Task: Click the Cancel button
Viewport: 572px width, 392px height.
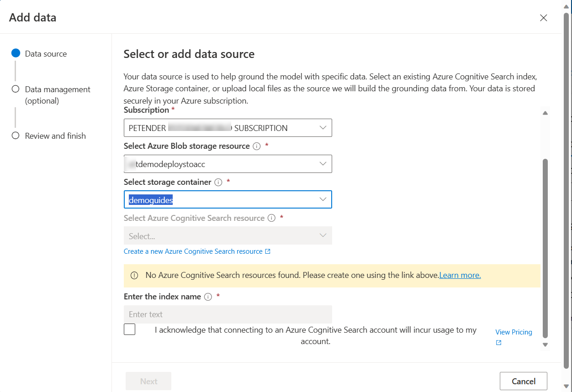Action: coord(523,381)
